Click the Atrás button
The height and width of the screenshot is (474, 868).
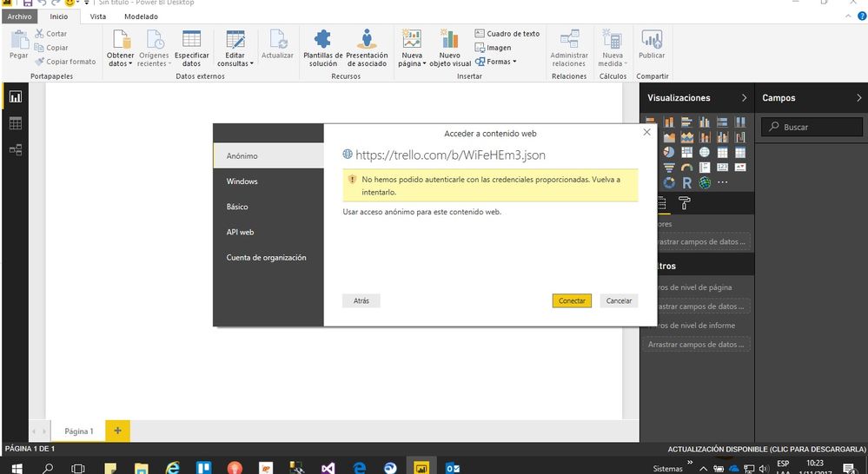tap(361, 301)
